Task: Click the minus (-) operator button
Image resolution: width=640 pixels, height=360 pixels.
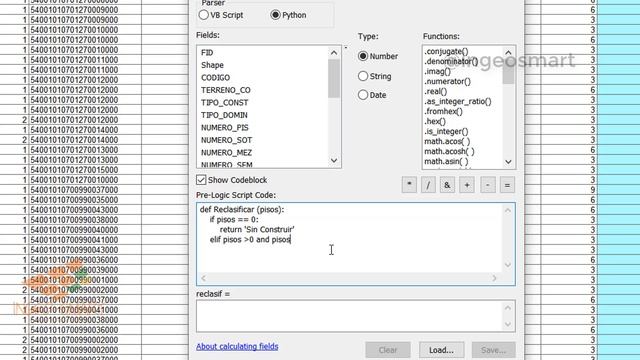Action: click(x=488, y=185)
